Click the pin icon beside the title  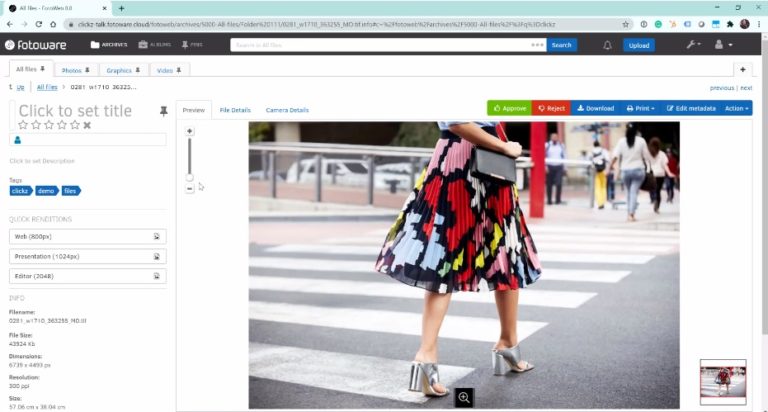pyautogui.click(x=164, y=111)
